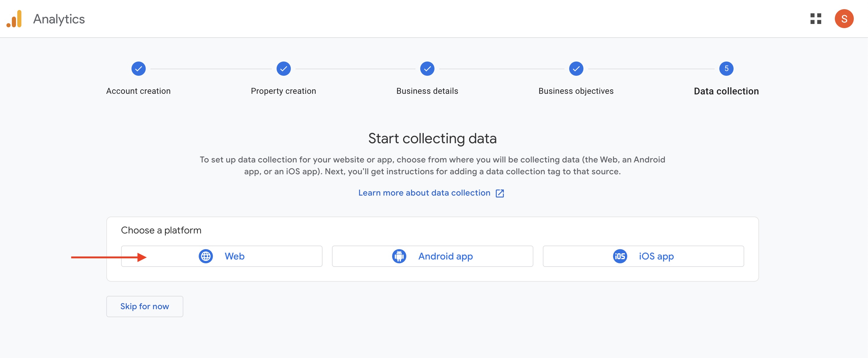Click the step 5 Data collection circle
868x358 pixels.
[x=726, y=69]
